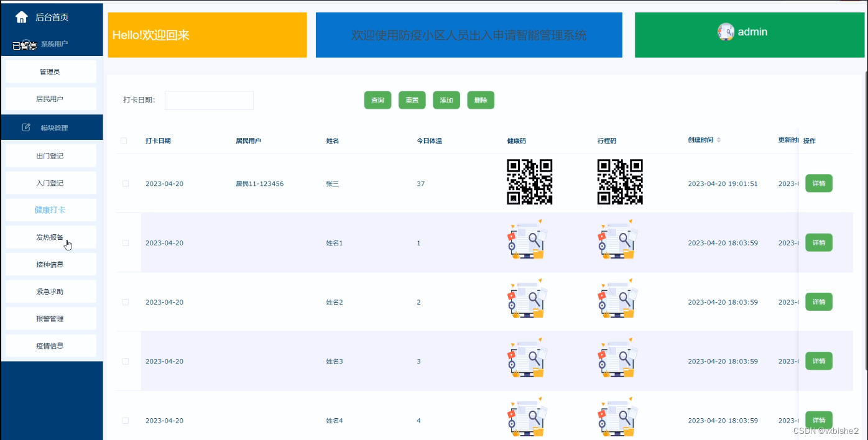Open 姓名2's 健康码 image

[527, 299]
